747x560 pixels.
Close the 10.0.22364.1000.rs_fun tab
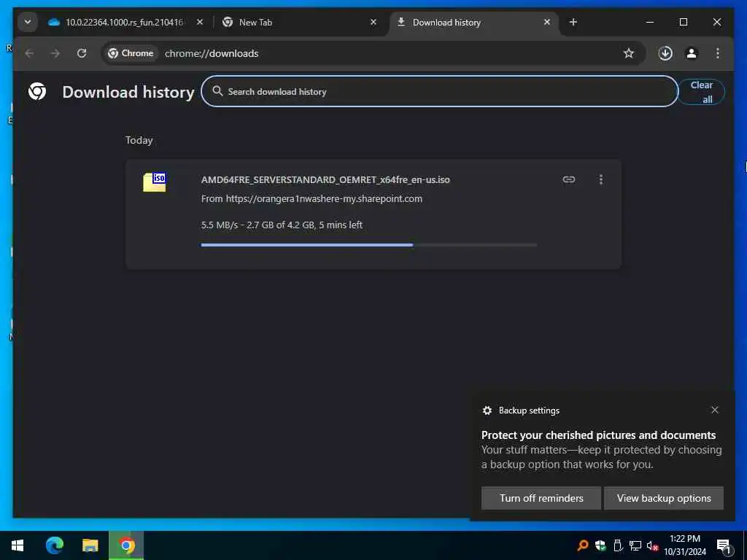coord(200,22)
